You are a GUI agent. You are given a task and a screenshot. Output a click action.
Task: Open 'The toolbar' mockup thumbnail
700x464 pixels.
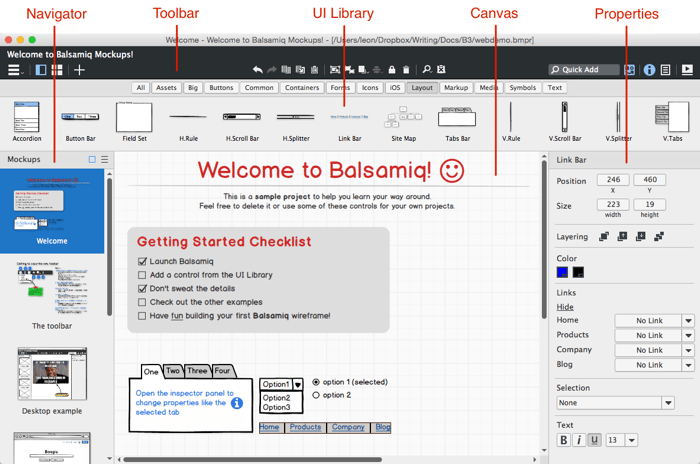[52, 290]
